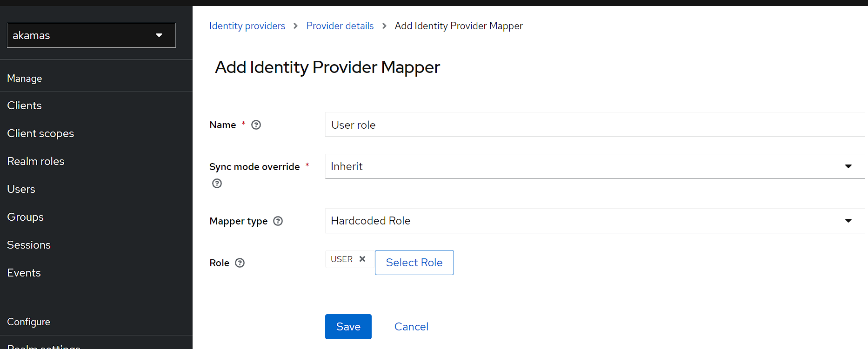The height and width of the screenshot is (349, 868).
Task: Click the Name input field
Action: click(594, 125)
